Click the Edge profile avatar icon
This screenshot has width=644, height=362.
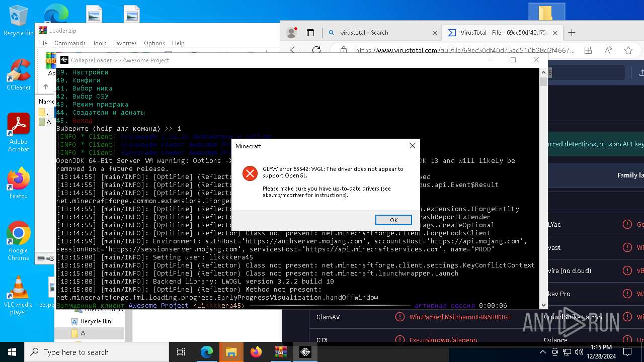pyautogui.click(x=291, y=33)
